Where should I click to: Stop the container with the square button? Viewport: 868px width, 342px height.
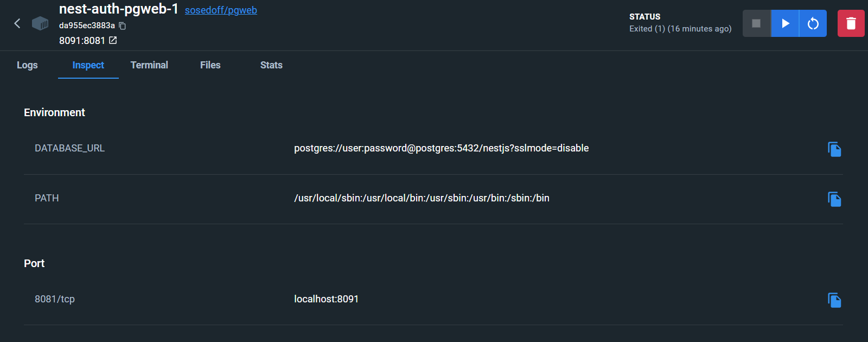[x=756, y=23]
